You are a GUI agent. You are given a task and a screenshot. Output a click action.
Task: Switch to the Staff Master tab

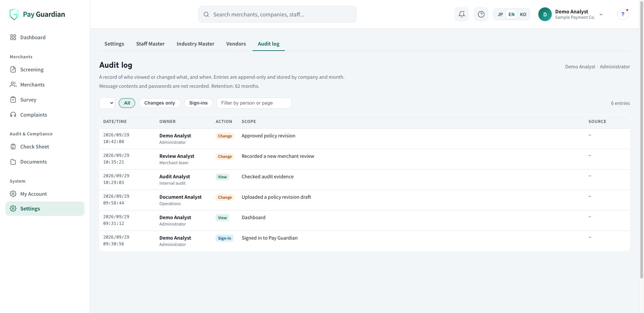[x=150, y=44]
